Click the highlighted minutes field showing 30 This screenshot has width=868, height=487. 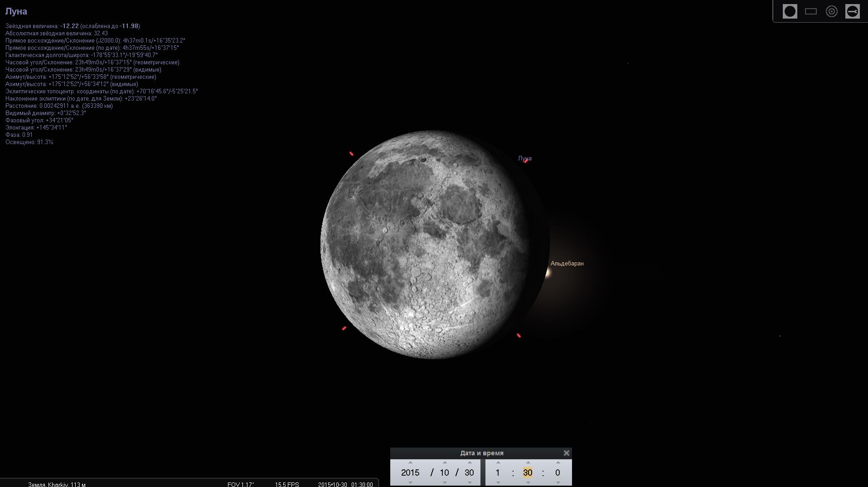[528, 473]
